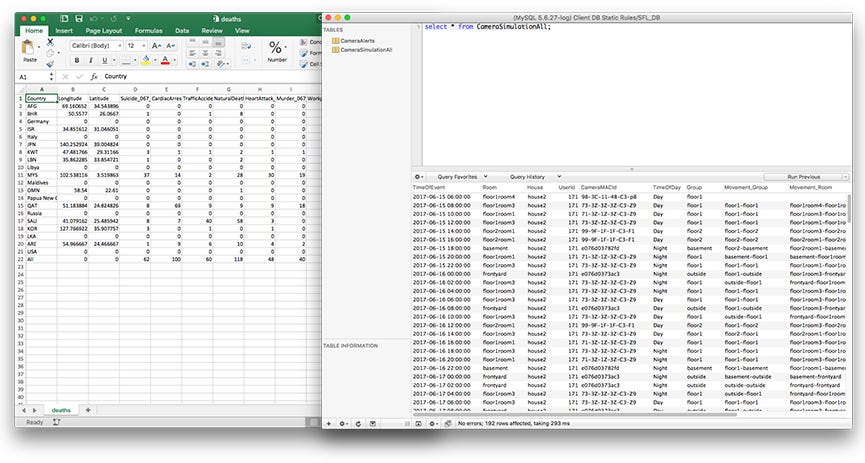Click the Cell Styles icon in Excel
This screenshot has height=463, width=865.
[303, 64]
